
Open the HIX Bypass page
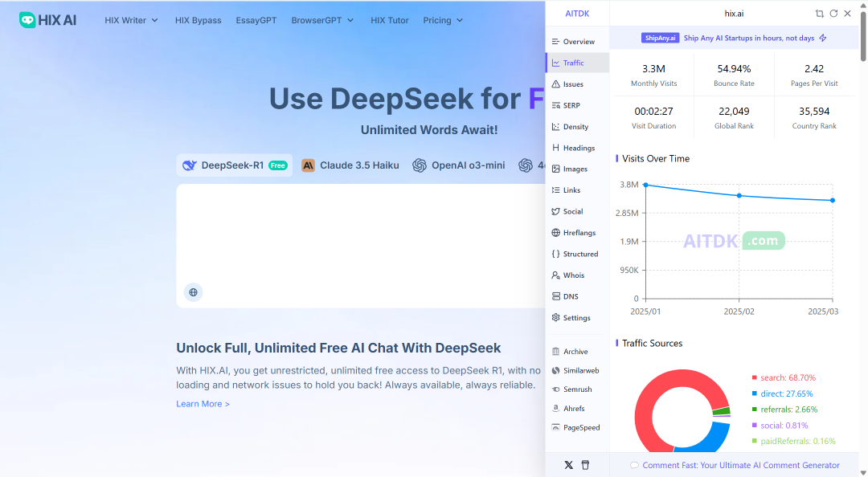coord(199,20)
